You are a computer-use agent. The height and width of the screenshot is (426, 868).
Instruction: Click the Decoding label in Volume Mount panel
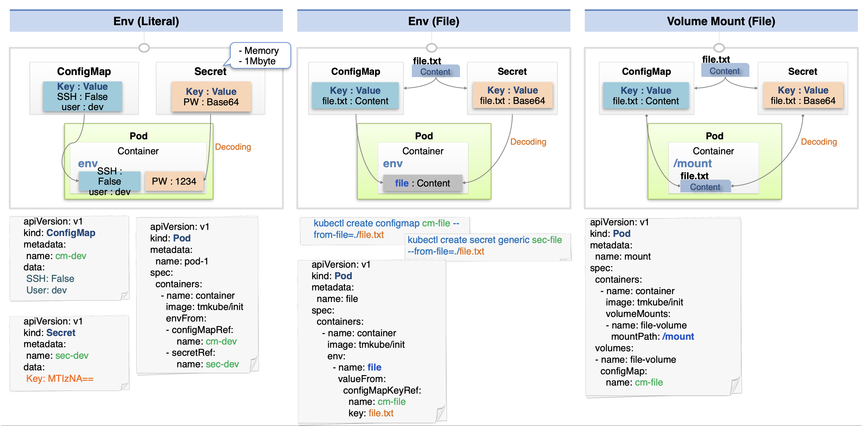pyautogui.click(x=819, y=142)
